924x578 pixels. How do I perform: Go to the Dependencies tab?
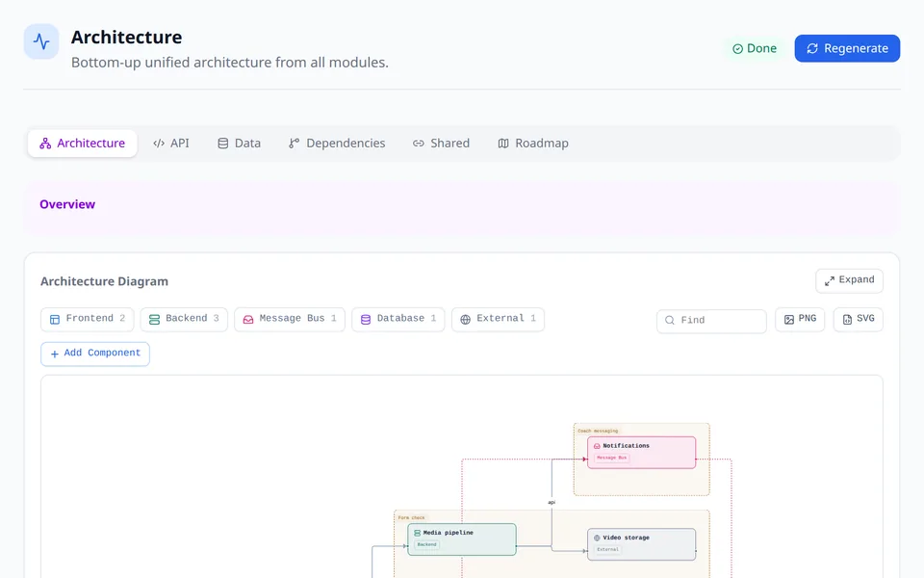click(x=337, y=144)
